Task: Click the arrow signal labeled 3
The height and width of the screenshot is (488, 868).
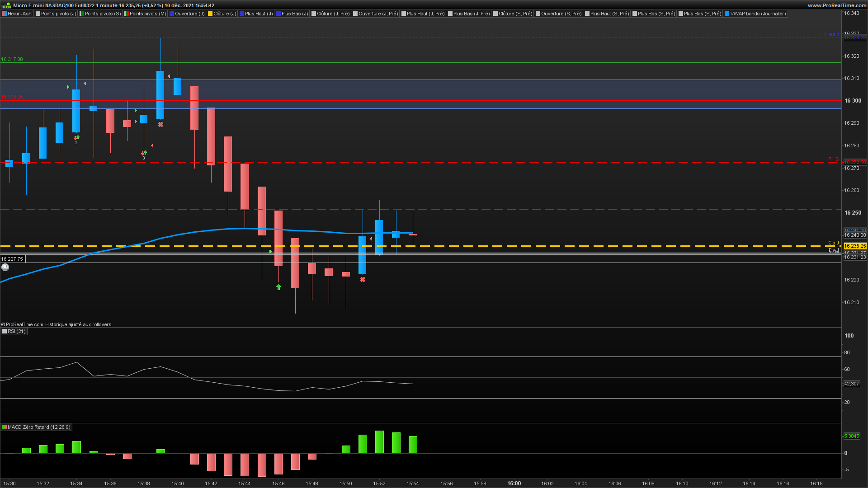Action: coord(144,153)
